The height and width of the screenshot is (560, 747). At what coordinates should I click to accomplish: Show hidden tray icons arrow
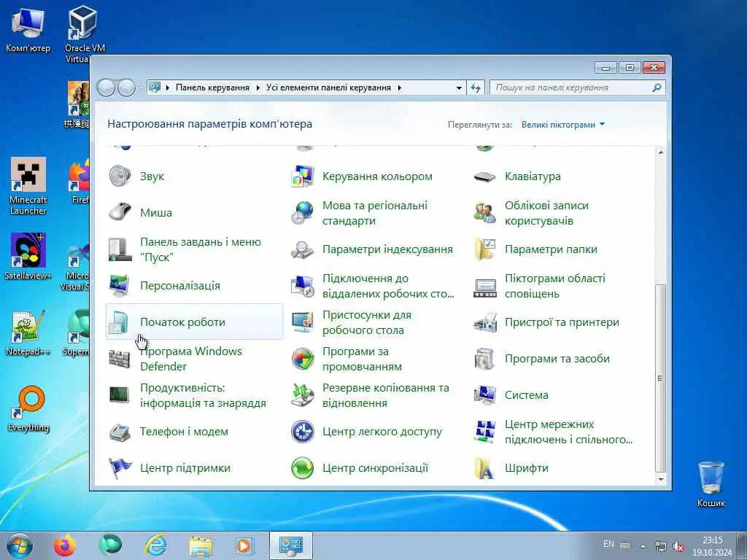(x=643, y=546)
